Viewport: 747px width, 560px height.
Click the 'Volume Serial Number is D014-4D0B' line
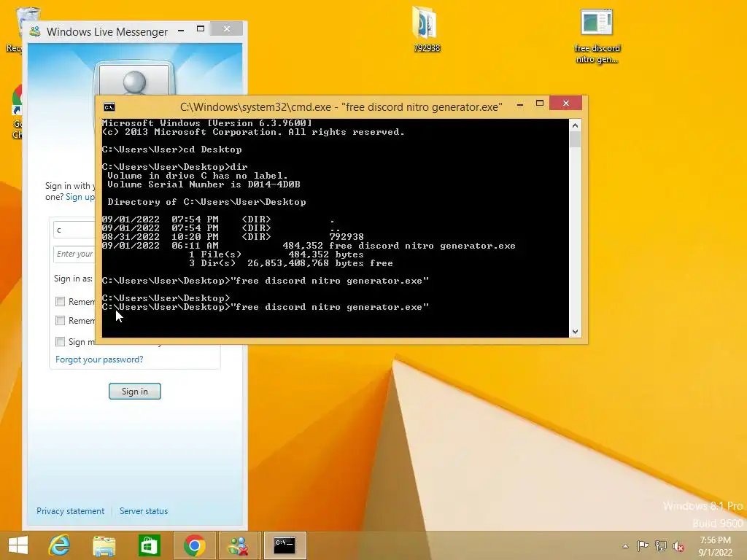coord(204,184)
